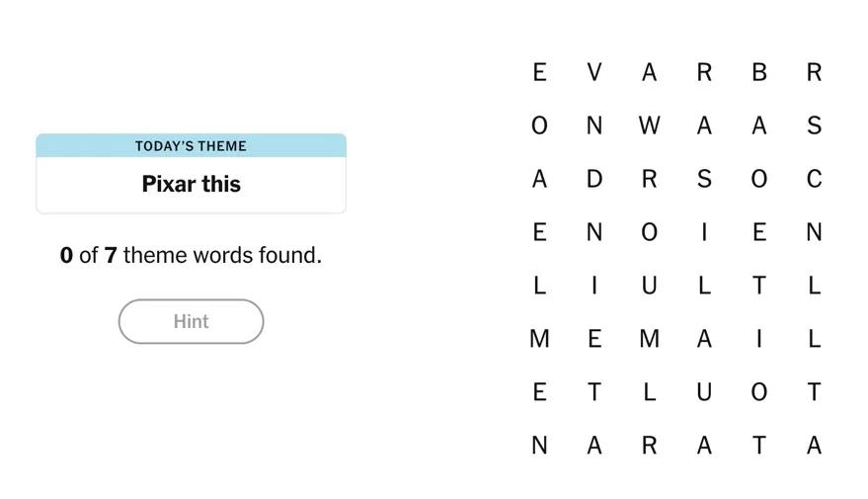The height and width of the screenshot is (499, 868).
Task: Select the U between I and L
Action: (x=649, y=286)
